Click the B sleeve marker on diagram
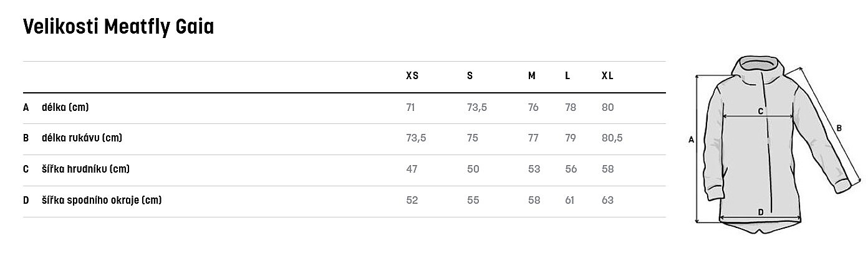Image resolution: width=868 pixels, height=276 pixels. 839,128
